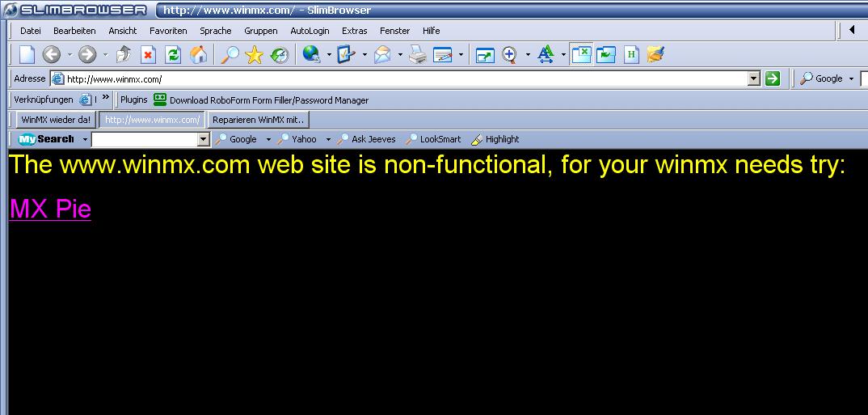
Task: Search with MySearch Yahoo button
Action: click(297, 139)
